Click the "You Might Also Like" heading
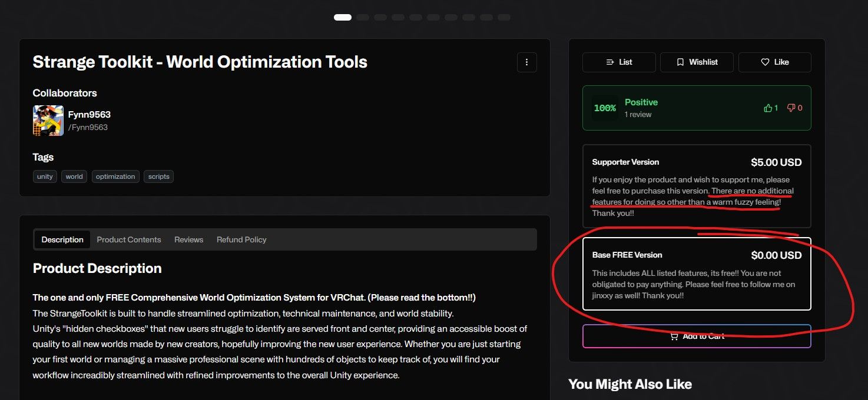This screenshot has width=868, height=400. [x=630, y=385]
